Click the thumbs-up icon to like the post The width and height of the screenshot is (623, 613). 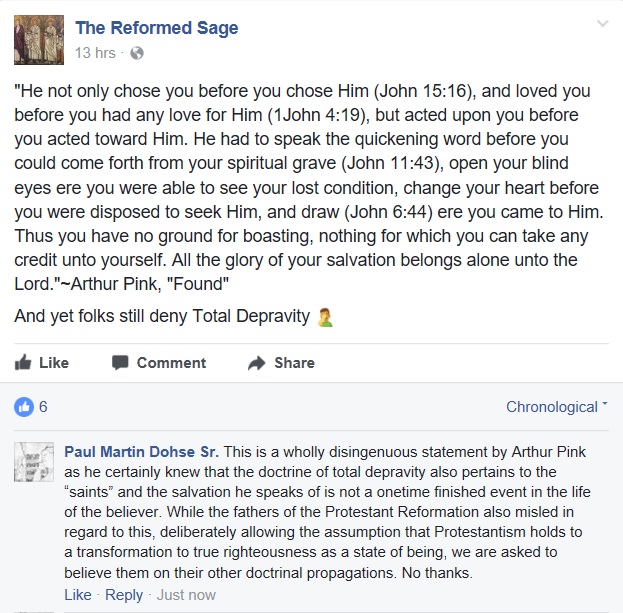(22, 362)
